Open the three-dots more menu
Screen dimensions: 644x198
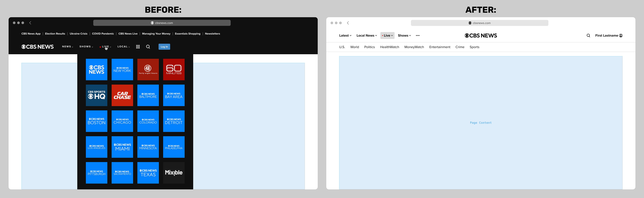(418, 36)
